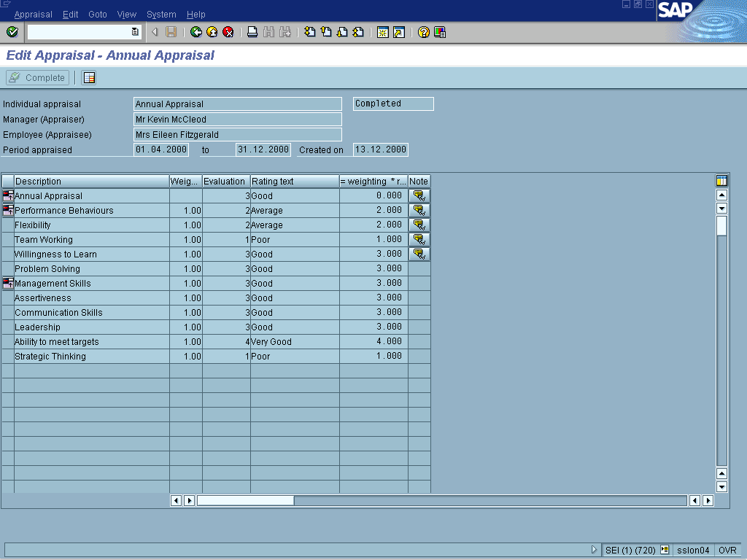
Task: Click the Complete button
Action: click(38, 77)
